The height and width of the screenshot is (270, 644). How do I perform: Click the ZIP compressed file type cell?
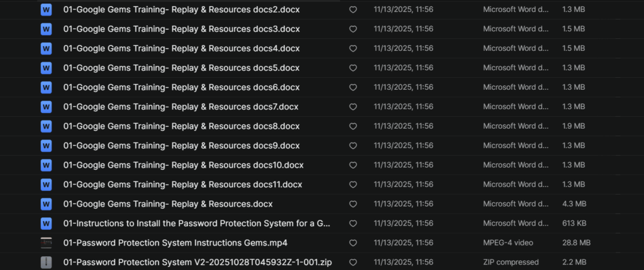[511, 262]
